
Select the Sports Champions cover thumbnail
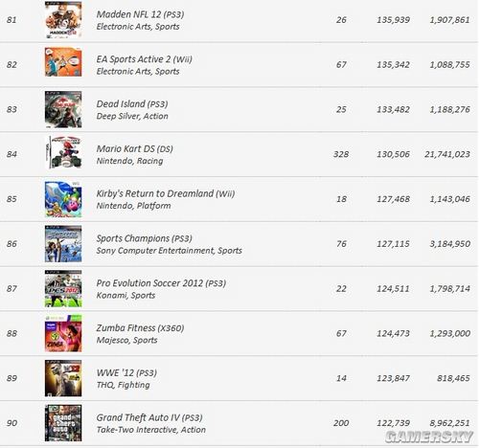pos(63,244)
